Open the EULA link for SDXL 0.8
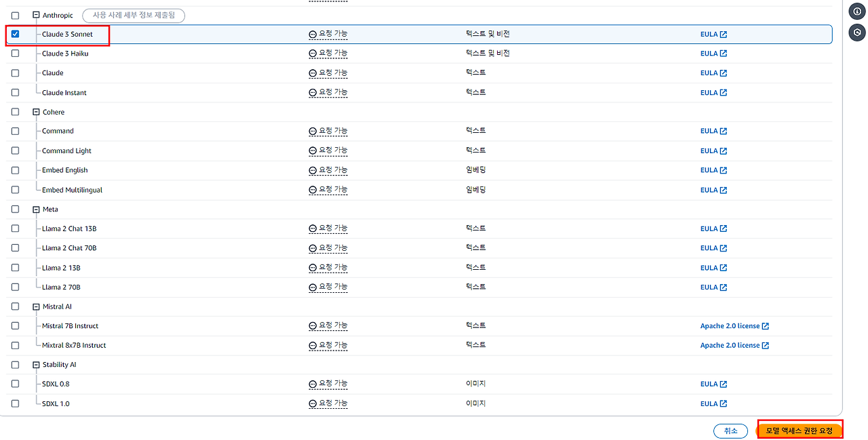868x440 pixels. tap(713, 384)
